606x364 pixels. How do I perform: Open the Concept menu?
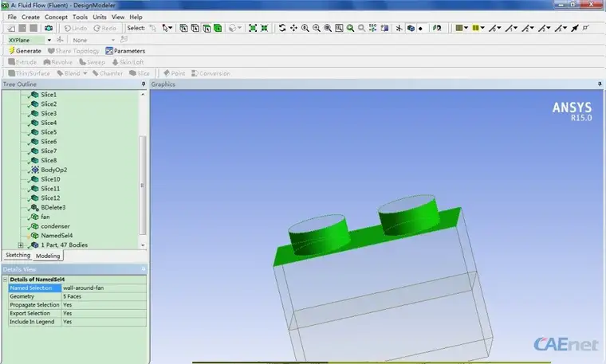click(x=56, y=17)
